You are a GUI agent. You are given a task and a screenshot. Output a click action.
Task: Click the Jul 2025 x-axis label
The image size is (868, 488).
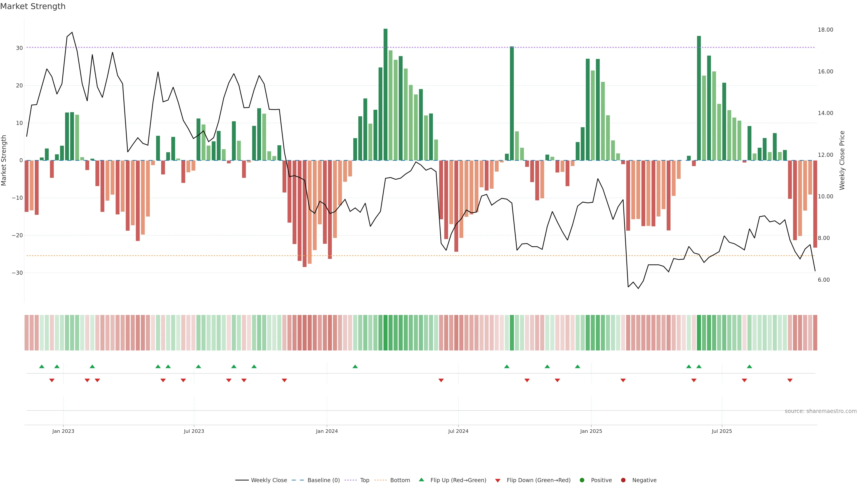[x=722, y=431]
